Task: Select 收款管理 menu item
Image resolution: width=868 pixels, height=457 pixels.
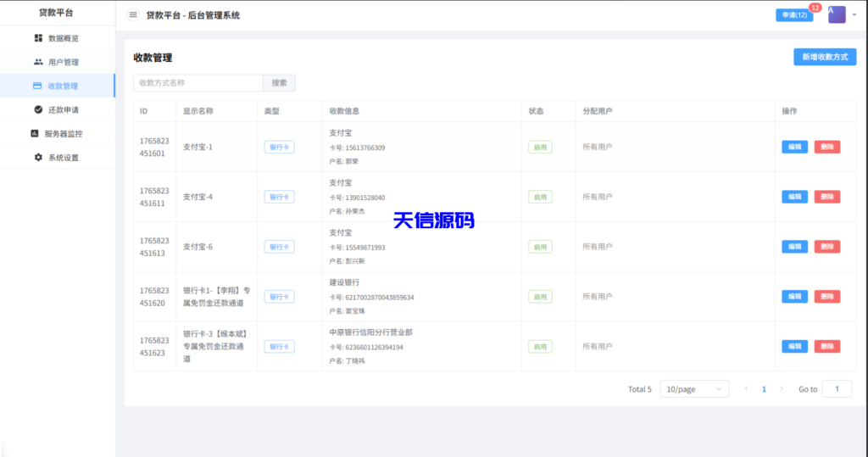Action: point(58,86)
